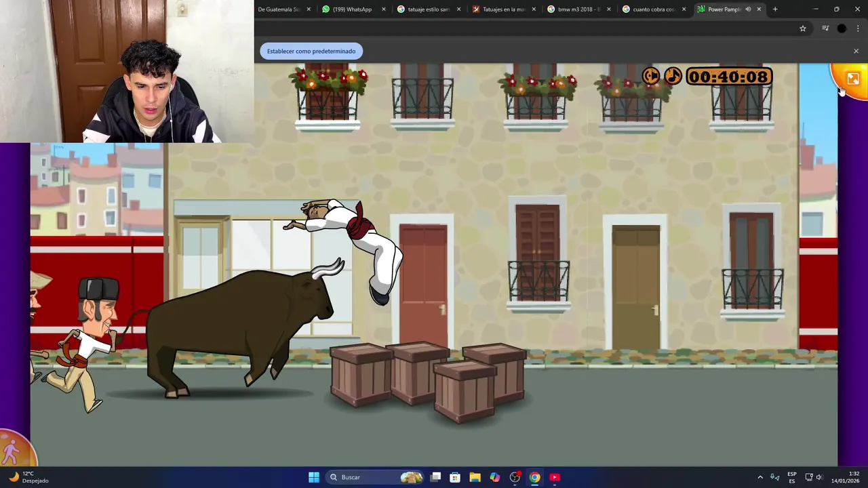Close the WhatsApp tab
Screen dimensions: 868x488
(384, 9)
